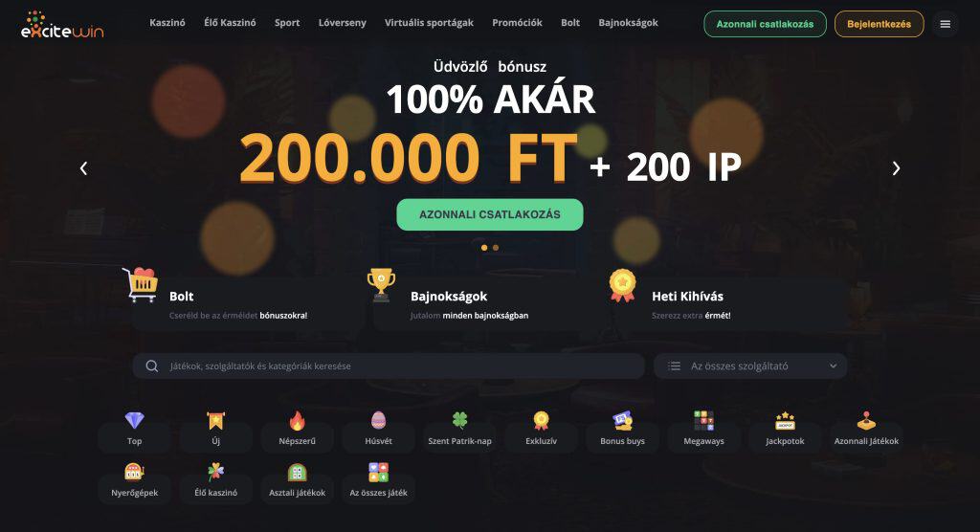Select the Jackpotok category icon

click(x=785, y=431)
